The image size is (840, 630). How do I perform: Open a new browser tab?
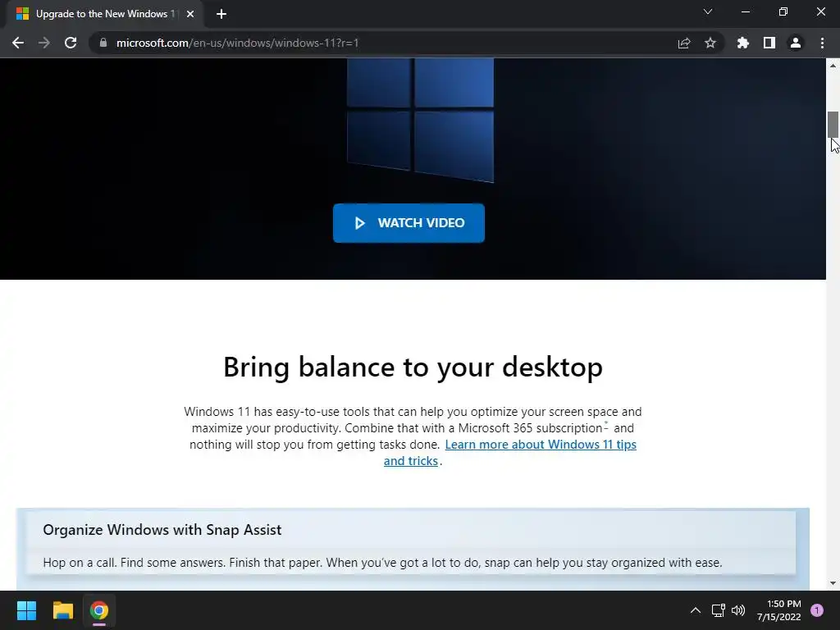tap(221, 14)
